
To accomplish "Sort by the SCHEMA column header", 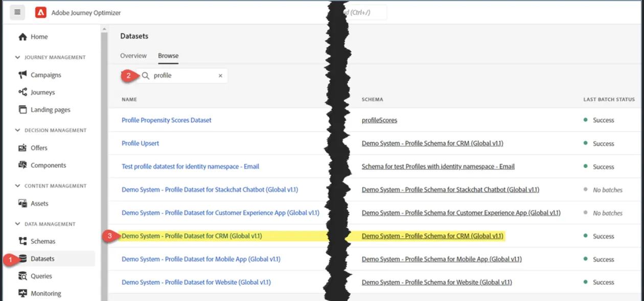I will pos(373,99).
